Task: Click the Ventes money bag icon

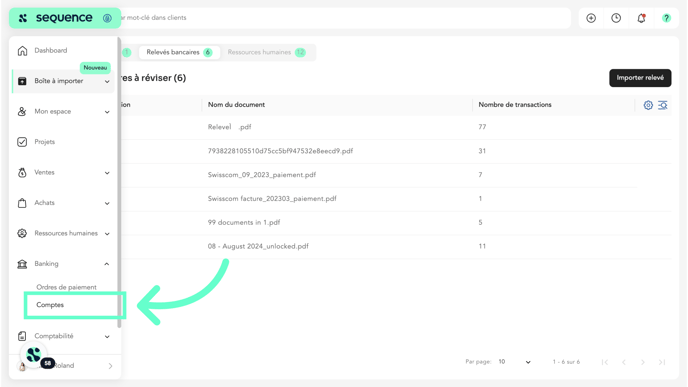Action: click(22, 172)
